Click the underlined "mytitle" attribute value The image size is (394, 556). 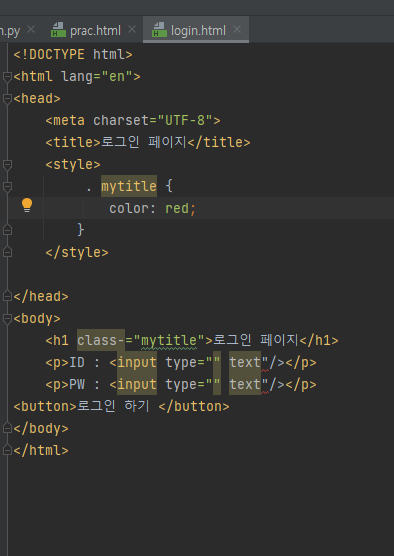[169, 340]
